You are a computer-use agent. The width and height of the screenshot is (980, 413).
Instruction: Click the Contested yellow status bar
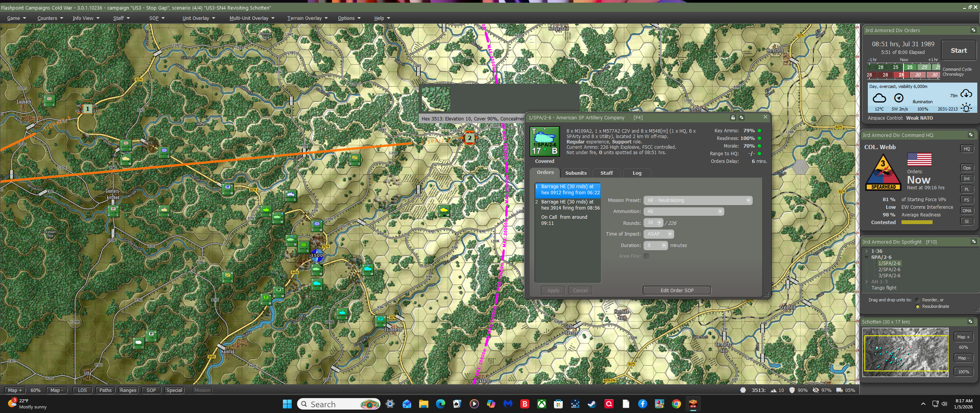point(917,223)
